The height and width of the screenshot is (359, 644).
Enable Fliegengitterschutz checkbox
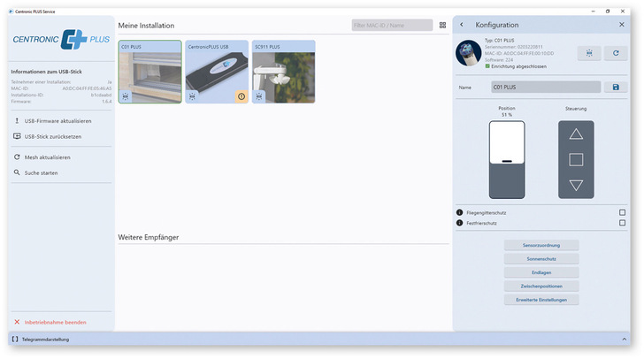pos(622,212)
